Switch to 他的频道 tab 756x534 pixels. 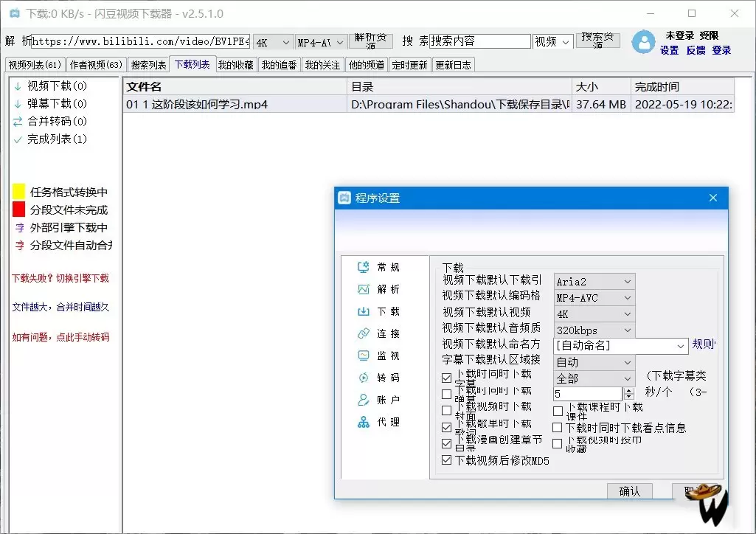pyautogui.click(x=367, y=65)
